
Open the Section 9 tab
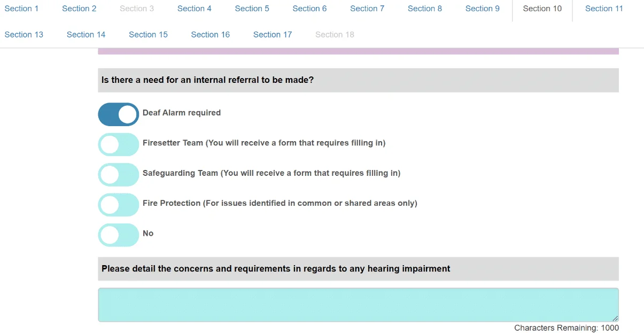pyautogui.click(x=482, y=9)
